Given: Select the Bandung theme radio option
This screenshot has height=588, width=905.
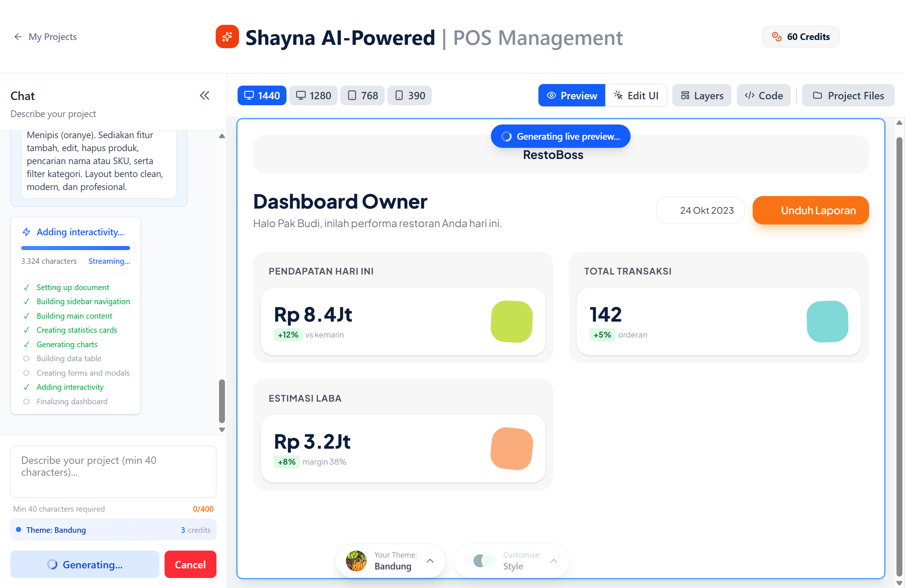Looking at the screenshot, I should point(18,529).
